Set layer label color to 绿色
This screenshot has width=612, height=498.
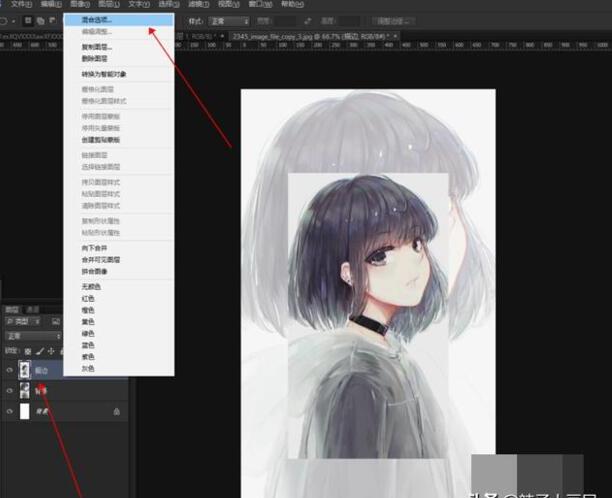coord(119,334)
